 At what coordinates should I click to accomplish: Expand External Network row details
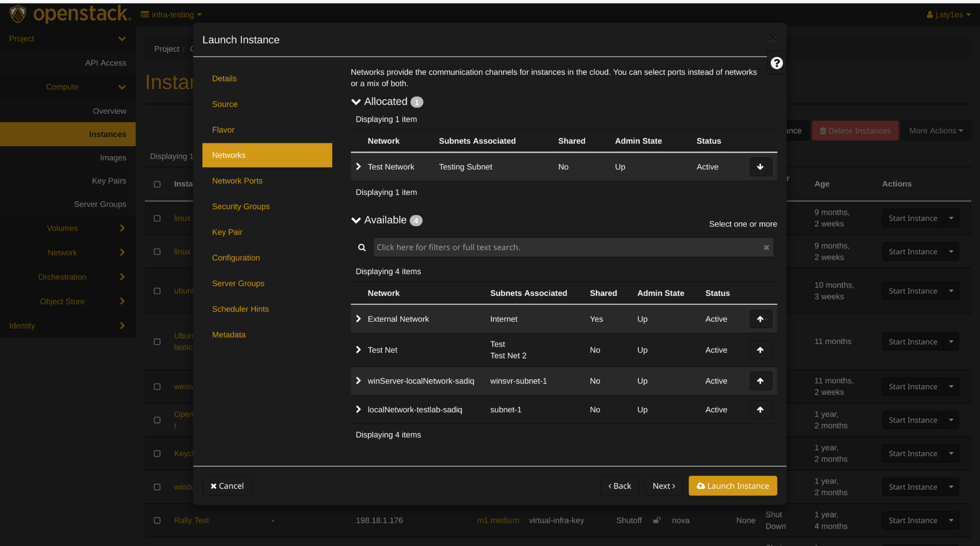click(359, 319)
